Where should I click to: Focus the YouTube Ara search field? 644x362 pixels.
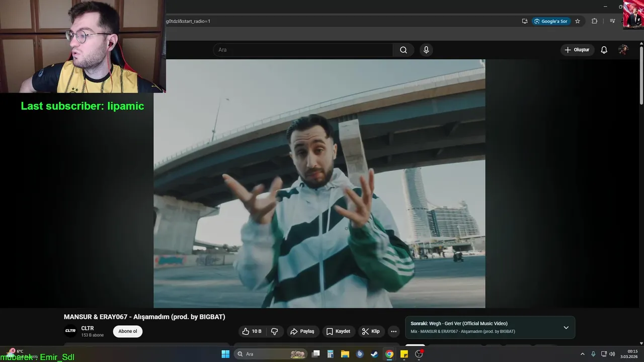[303, 50]
